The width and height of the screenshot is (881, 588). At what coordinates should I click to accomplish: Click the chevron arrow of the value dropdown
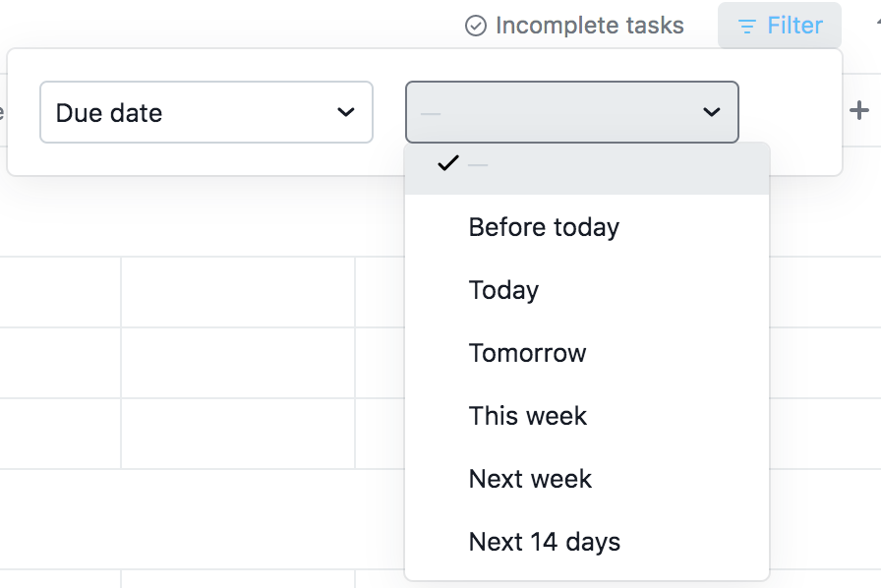tap(712, 112)
